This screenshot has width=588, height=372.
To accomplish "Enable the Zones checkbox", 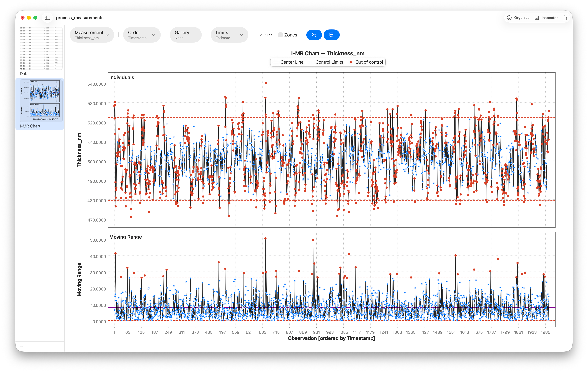I will [280, 35].
